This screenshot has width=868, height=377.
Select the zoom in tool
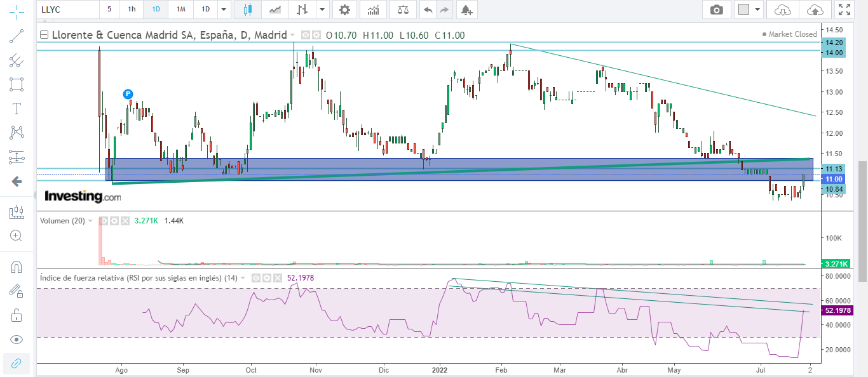(17, 235)
